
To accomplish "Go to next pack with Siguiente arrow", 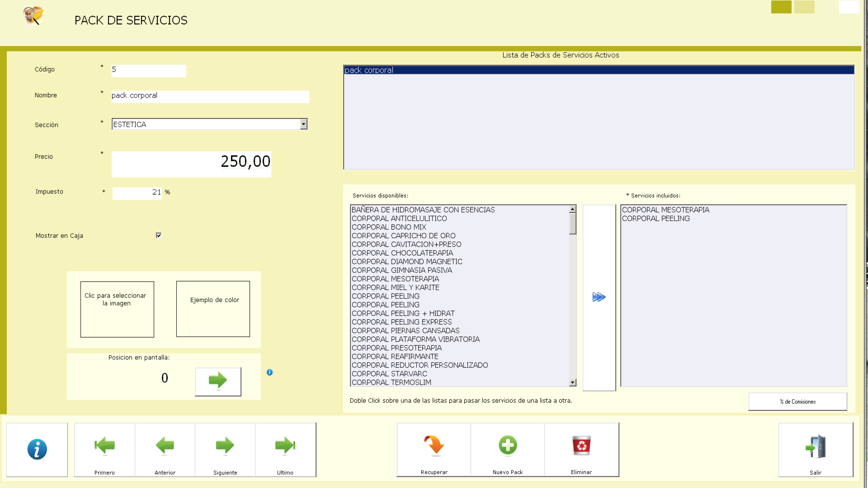I will [225, 446].
